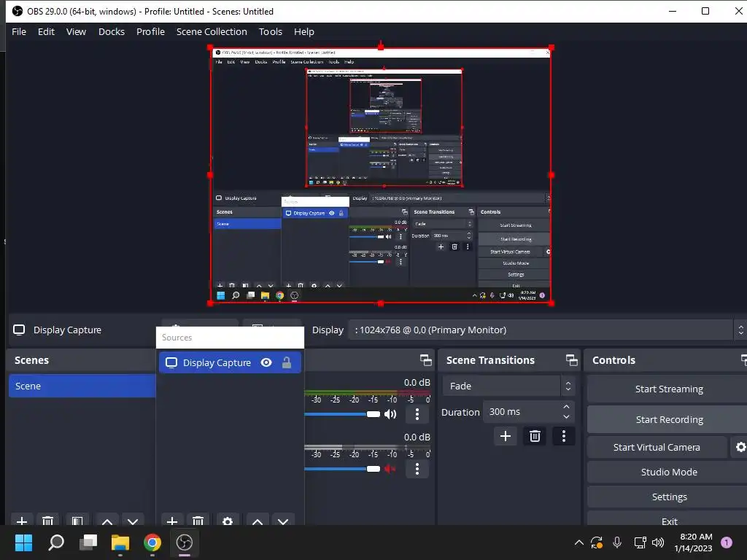The width and height of the screenshot is (747, 560).
Task: Increase transition Duration with up arrow
Action: pos(566,407)
